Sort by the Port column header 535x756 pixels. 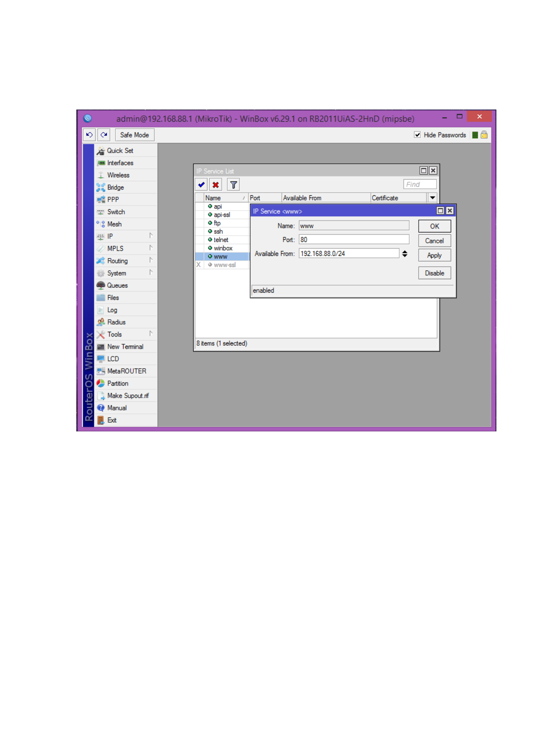click(x=265, y=198)
